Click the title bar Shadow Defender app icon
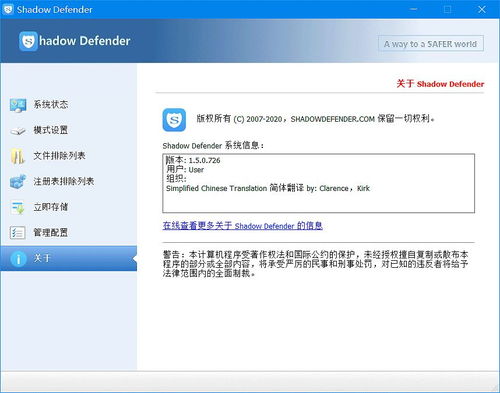Image resolution: width=500 pixels, height=393 pixels. pos(8,9)
